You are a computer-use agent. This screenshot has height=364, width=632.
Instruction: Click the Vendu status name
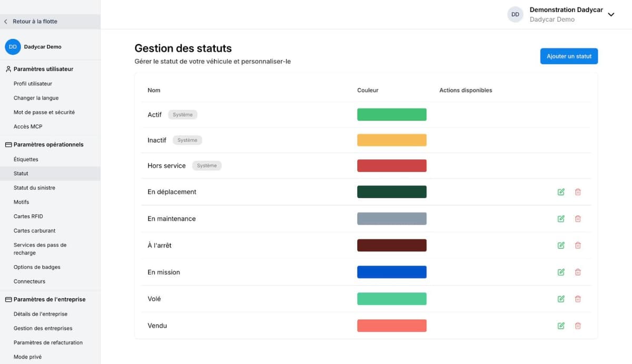point(157,326)
